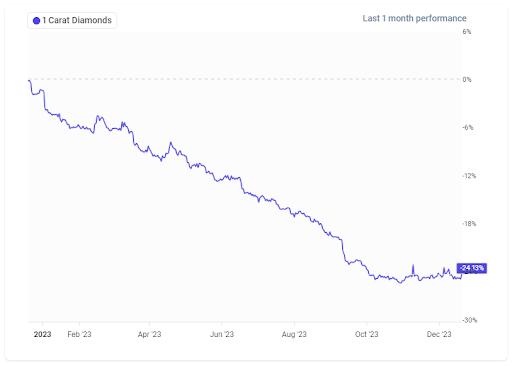Click the -6% y-axis label

click(x=468, y=128)
